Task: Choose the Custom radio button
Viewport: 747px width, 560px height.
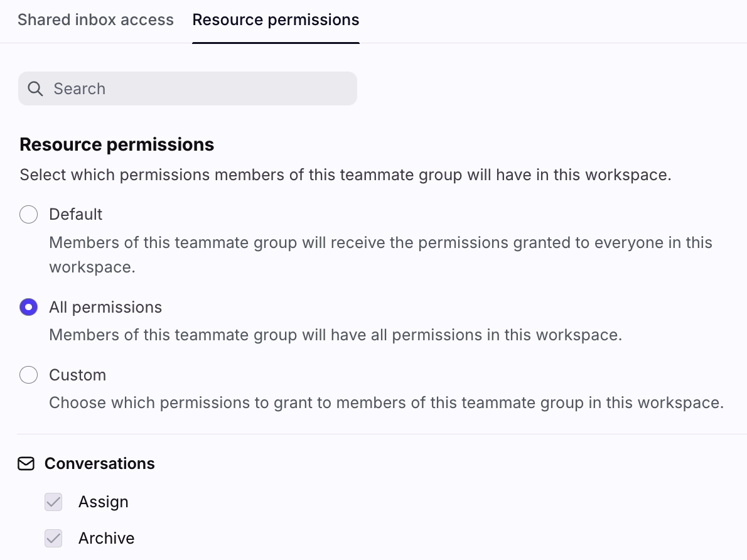Action: pos(29,375)
